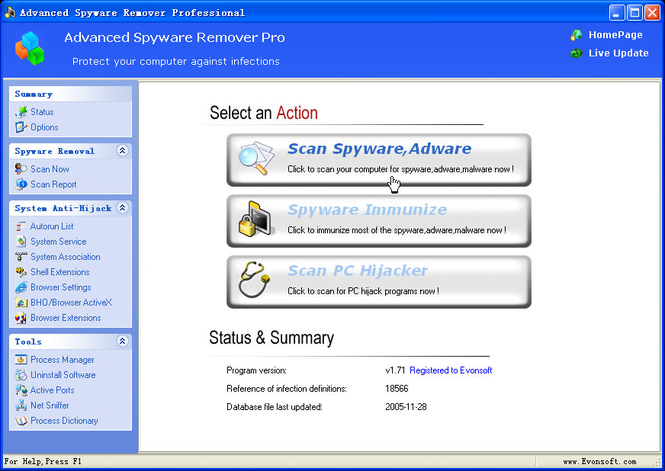The height and width of the screenshot is (471, 665).
Task: Collapse the Tools section
Action: coord(123,341)
